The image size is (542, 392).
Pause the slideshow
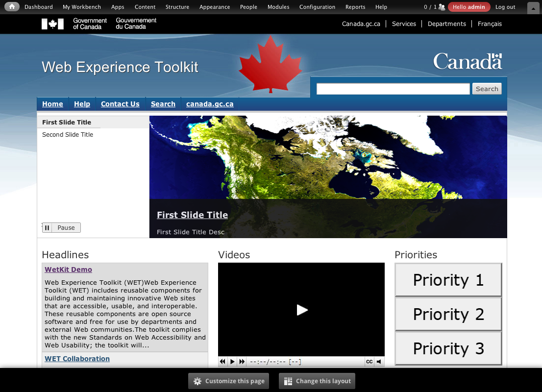(x=61, y=227)
